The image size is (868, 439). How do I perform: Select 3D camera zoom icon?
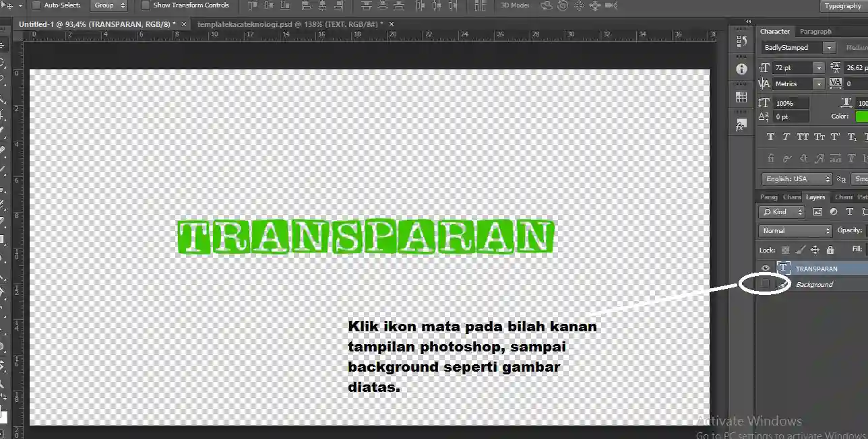611,5
